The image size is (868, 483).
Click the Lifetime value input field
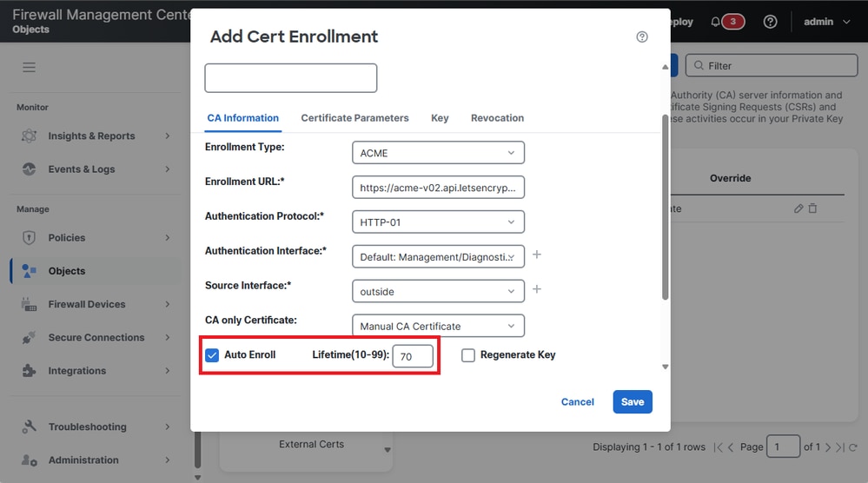click(x=413, y=356)
